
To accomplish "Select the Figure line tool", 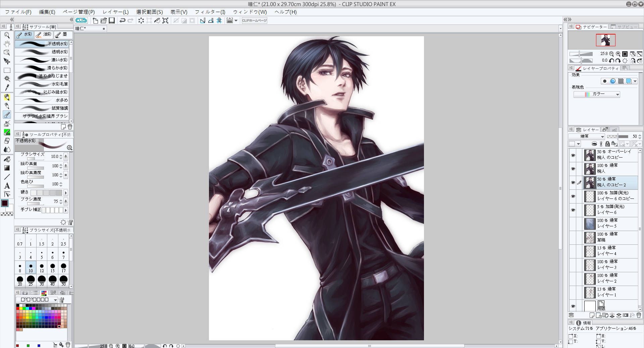I will [7, 177].
